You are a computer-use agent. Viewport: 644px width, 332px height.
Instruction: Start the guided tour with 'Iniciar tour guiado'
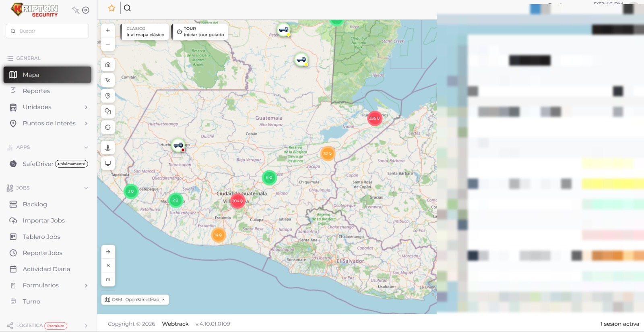click(x=200, y=32)
